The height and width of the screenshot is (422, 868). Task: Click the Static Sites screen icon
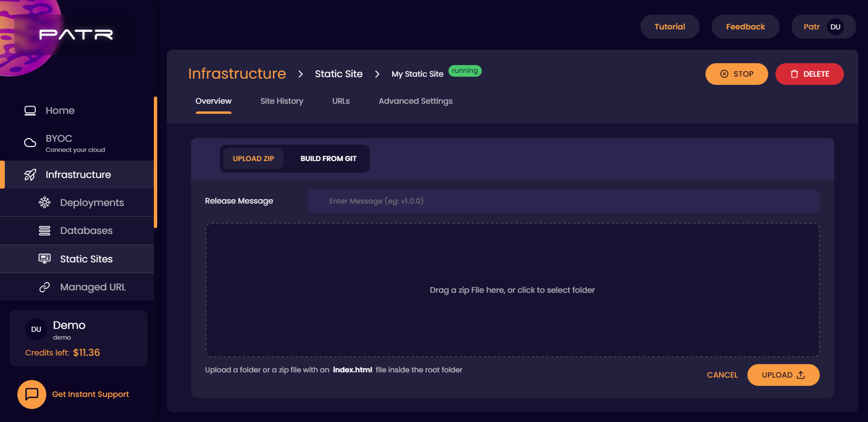pyautogui.click(x=45, y=259)
